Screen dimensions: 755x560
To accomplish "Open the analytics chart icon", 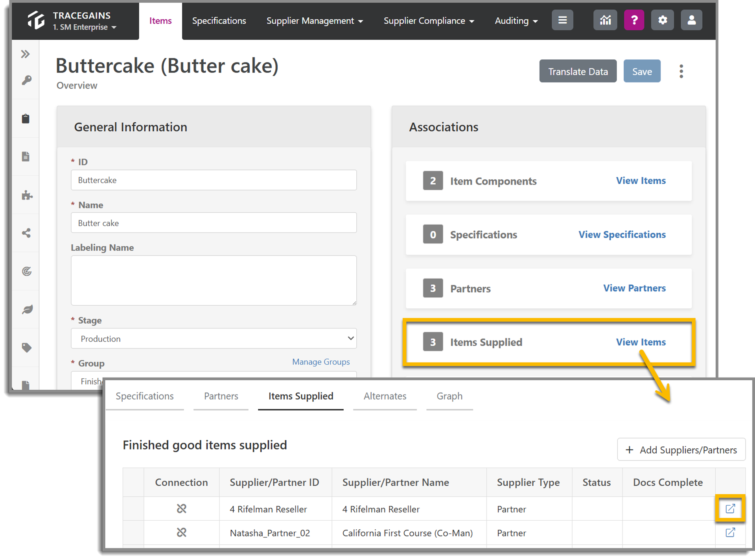I will (x=605, y=20).
